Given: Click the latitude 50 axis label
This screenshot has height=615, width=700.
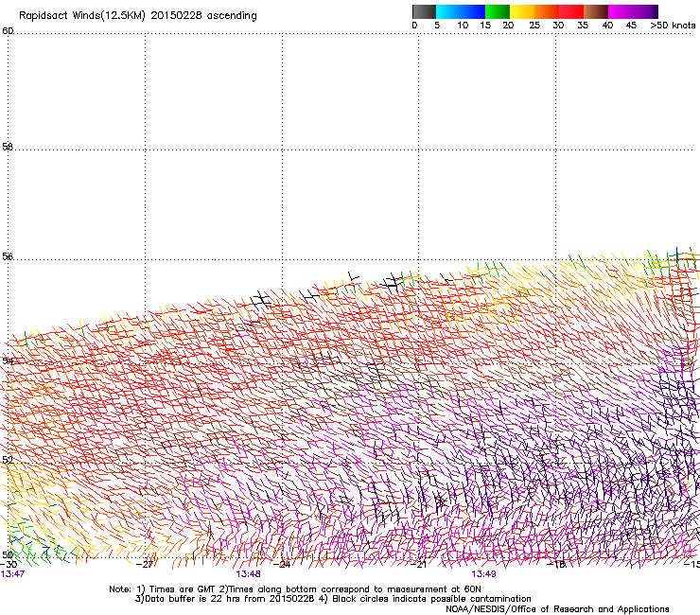Looking at the screenshot, I should (x=8, y=554).
